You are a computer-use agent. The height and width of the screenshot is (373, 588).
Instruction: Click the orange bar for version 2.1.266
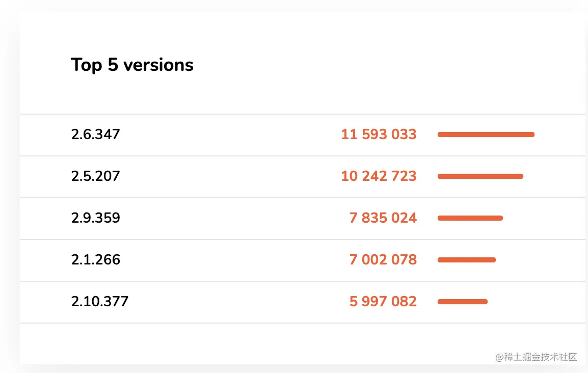[467, 260]
